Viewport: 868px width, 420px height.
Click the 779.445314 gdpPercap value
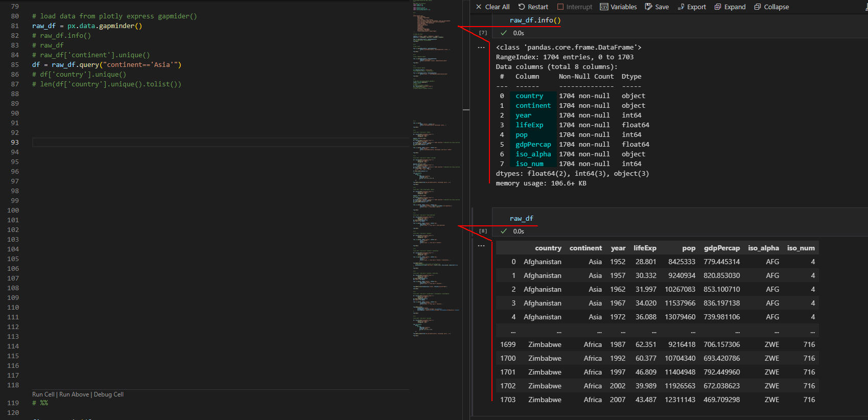click(722, 262)
